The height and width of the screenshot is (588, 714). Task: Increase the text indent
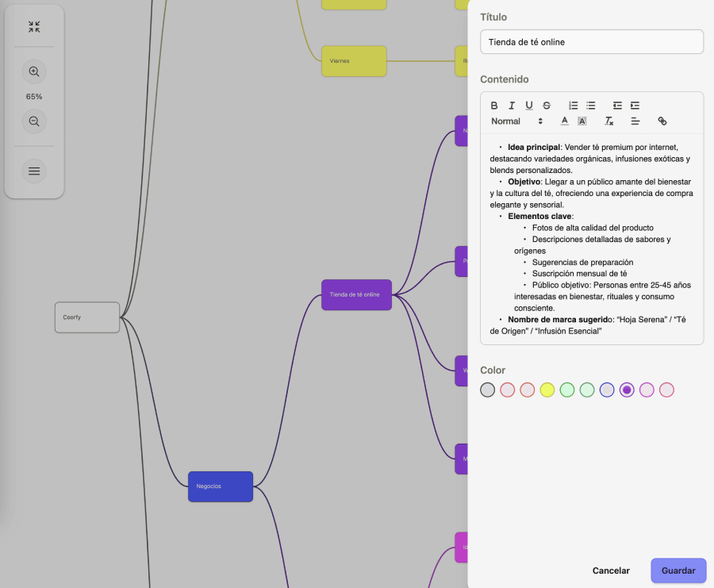[635, 106]
